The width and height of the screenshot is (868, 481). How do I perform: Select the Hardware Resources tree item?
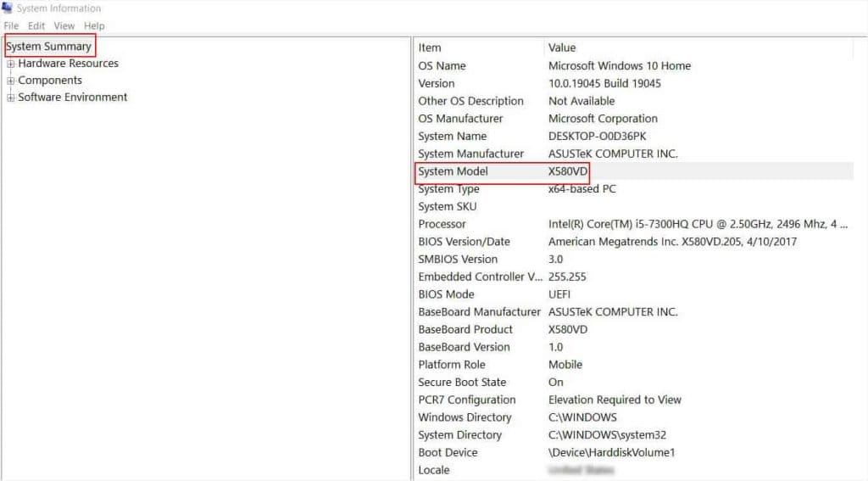tap(68, 64)
